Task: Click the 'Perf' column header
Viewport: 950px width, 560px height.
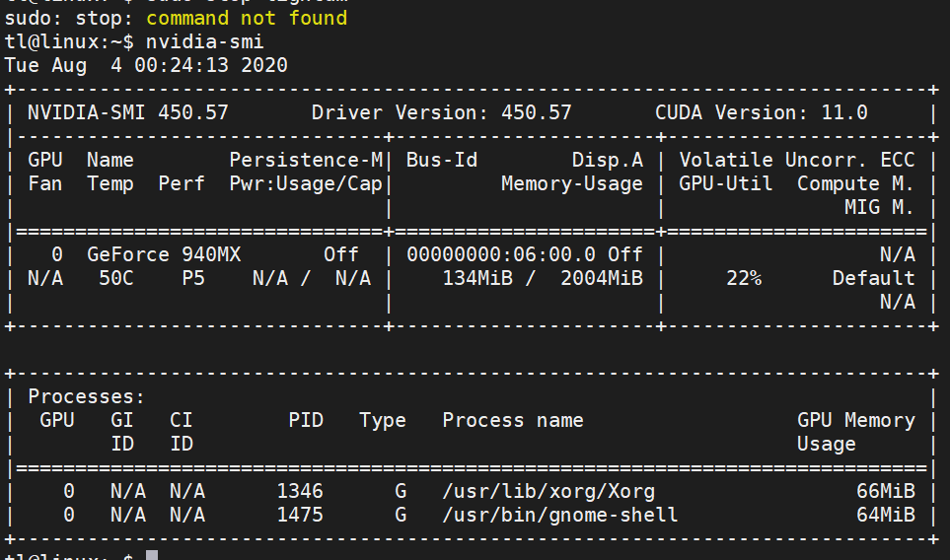Action: tap(182, 183)
